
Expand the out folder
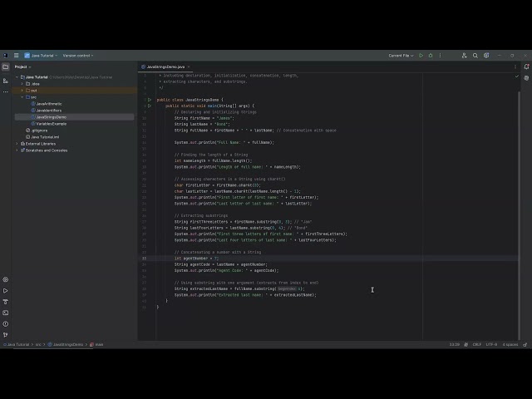22,91
